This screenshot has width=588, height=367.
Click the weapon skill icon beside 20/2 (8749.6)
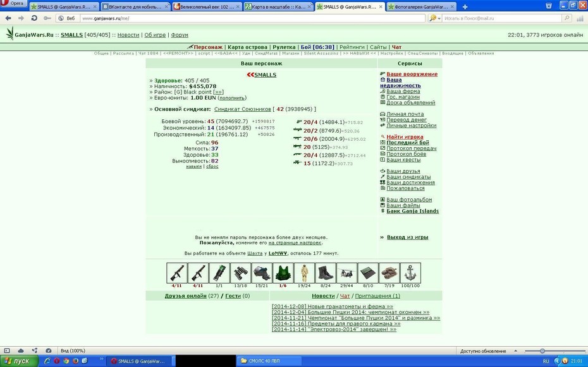[298, 130]
